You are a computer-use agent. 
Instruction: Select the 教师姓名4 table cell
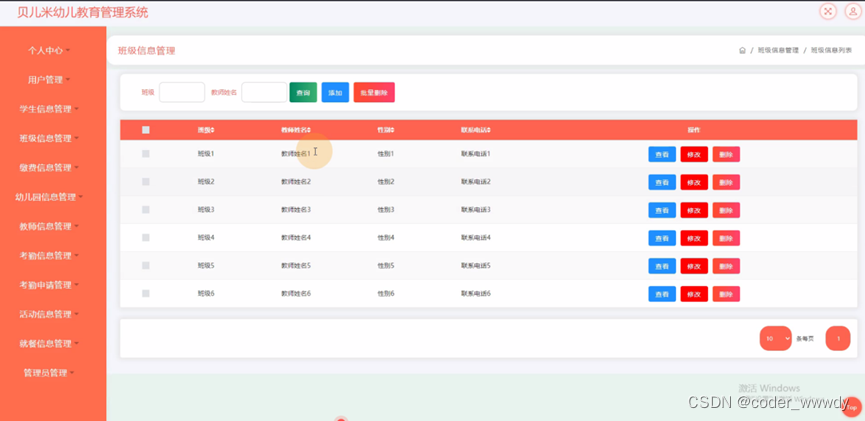[296, 237]
